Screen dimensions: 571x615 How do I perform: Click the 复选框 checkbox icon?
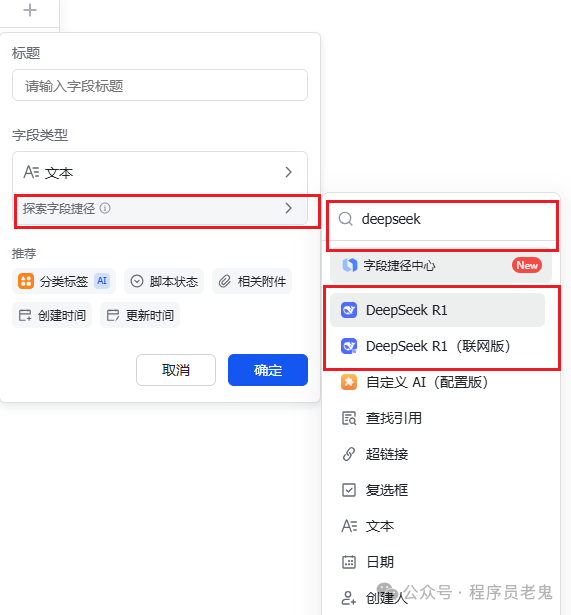pos(349,490)
